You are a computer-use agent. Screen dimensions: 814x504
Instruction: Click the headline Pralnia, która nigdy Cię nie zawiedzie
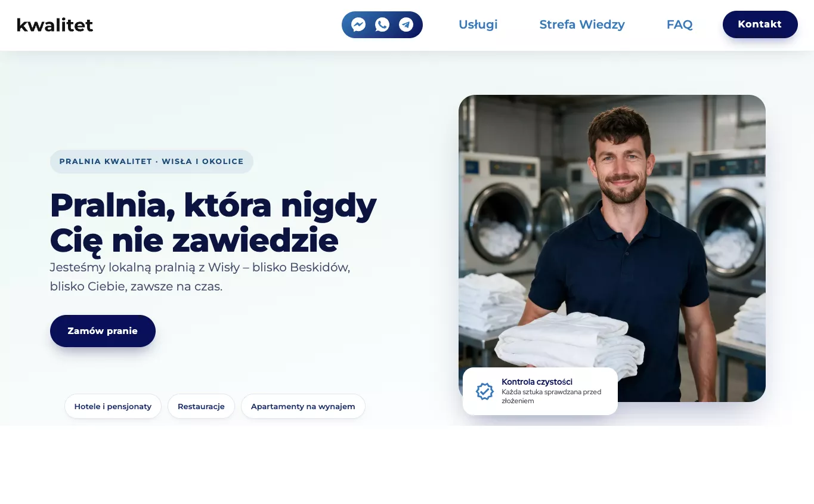point(213,222)
